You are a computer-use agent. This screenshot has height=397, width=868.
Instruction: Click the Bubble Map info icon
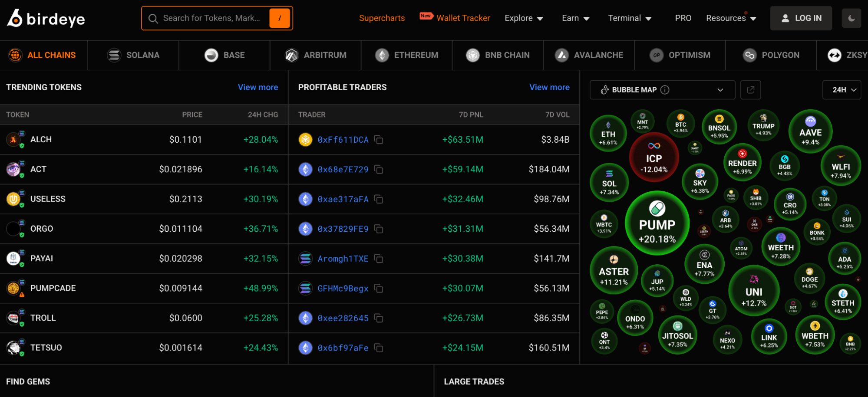(x=664, y=90)
